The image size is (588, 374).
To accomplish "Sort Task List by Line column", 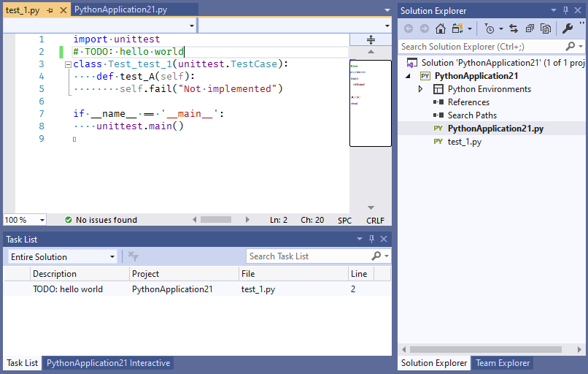I will pyautogui.click(x=361, y=274).
